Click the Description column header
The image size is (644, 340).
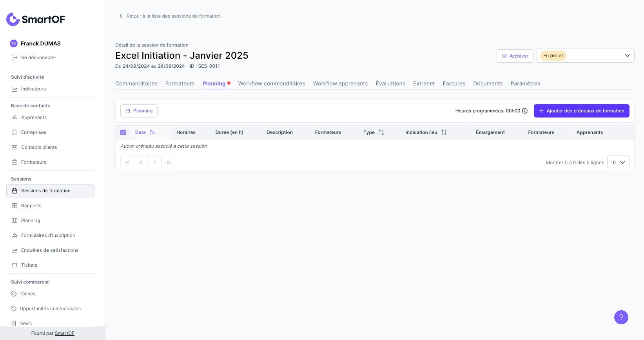tap(279, 132)
